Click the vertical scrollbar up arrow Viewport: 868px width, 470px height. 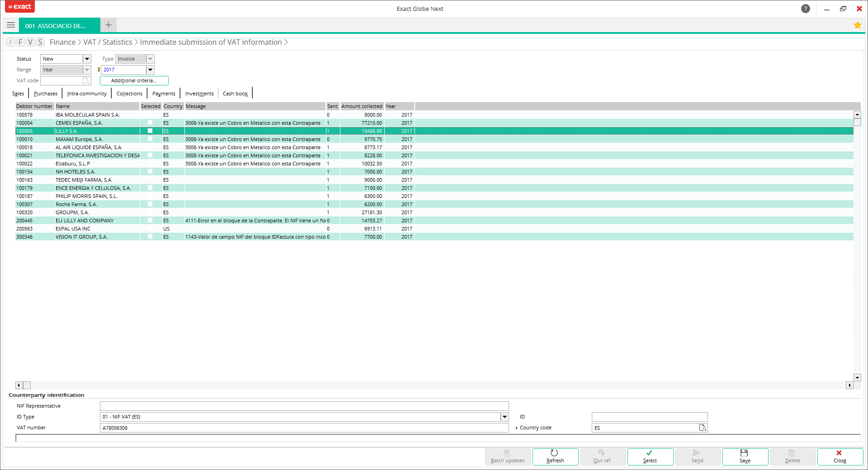[x=857, y=114]
